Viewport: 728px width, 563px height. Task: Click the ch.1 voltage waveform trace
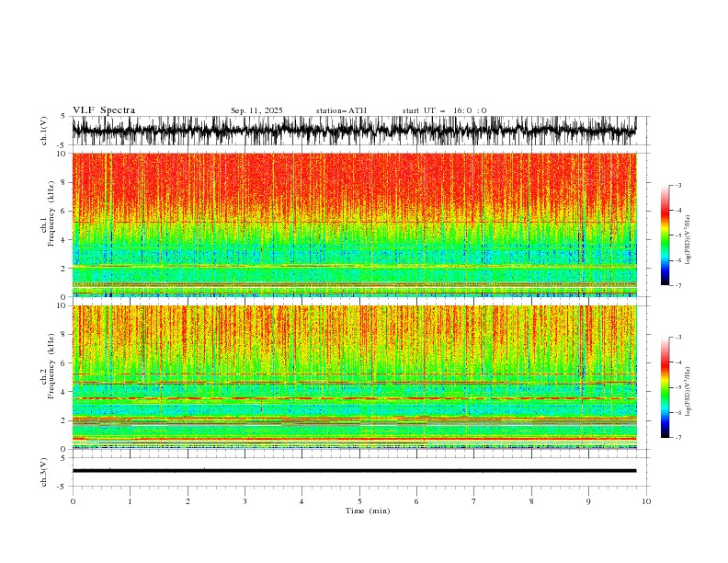(354, 131)
